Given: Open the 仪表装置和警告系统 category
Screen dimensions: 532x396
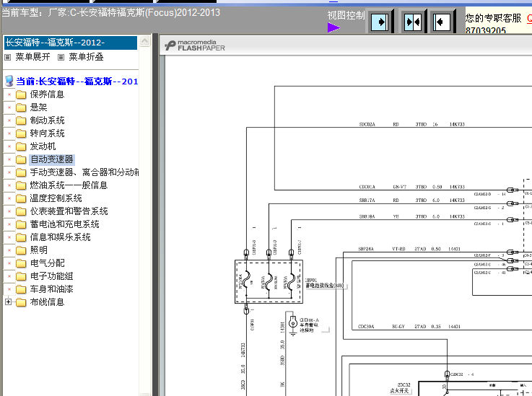Looking at the screenshot, I should click(x=69, y=211).
